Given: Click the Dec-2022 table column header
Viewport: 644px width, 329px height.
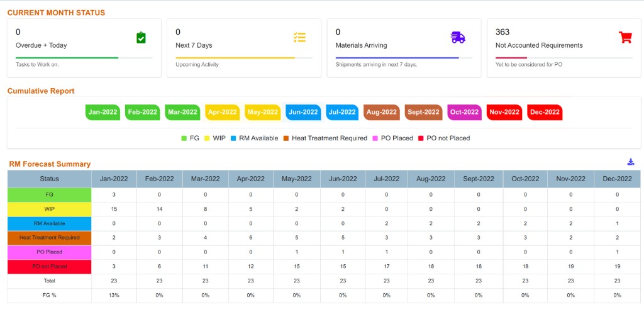Looking at the screenshot, I should [617, 179].
